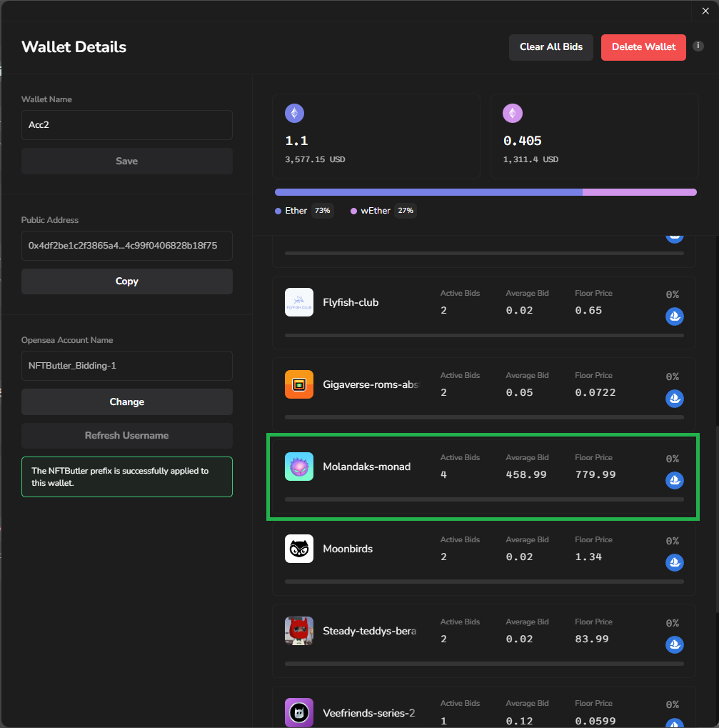Copy the wallet public address
Screen dimensions: 719x728
[127, 281]
